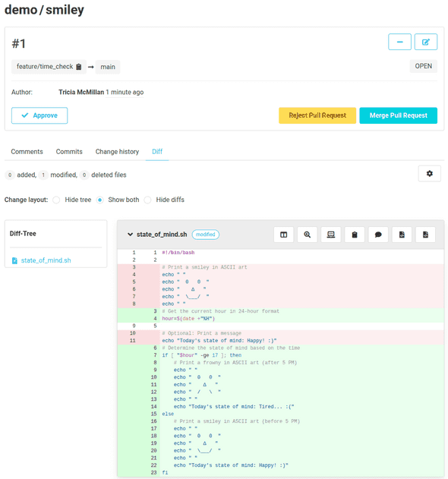The image size is (448, 479).
Task: Open the Change history tab
Action: pyautogui.click(x=117, y=152)
